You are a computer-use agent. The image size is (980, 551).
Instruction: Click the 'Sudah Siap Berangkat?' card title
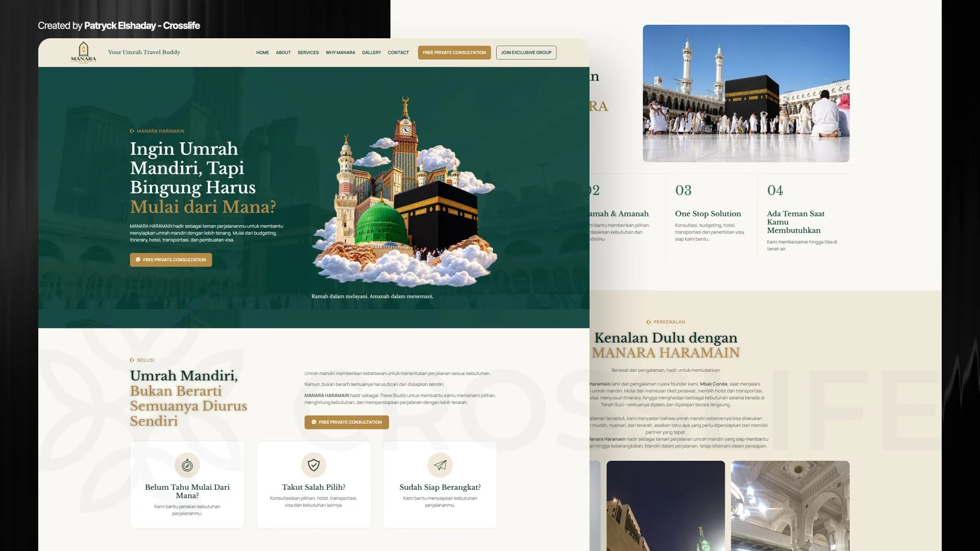pos(440,487)
